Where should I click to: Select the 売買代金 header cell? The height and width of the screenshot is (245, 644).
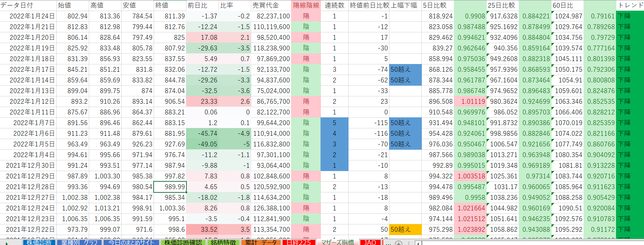[x=271, y=6]
